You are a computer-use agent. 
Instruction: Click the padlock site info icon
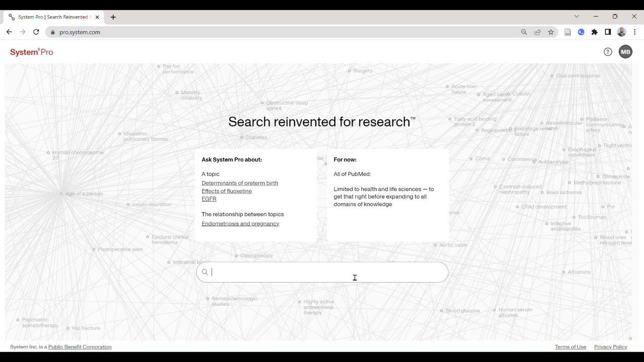pos(53,32)
